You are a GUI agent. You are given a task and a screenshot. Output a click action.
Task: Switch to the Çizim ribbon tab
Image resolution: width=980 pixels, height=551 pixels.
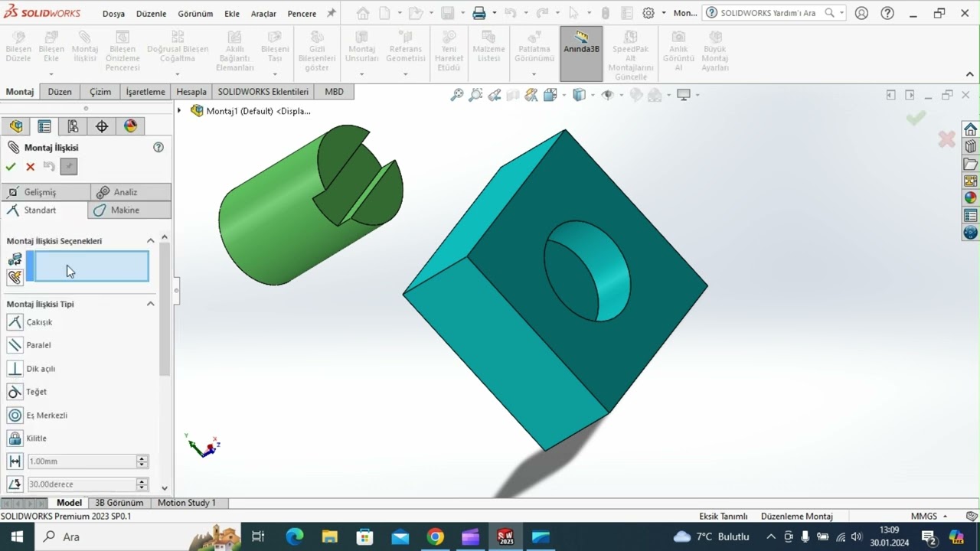100,92
